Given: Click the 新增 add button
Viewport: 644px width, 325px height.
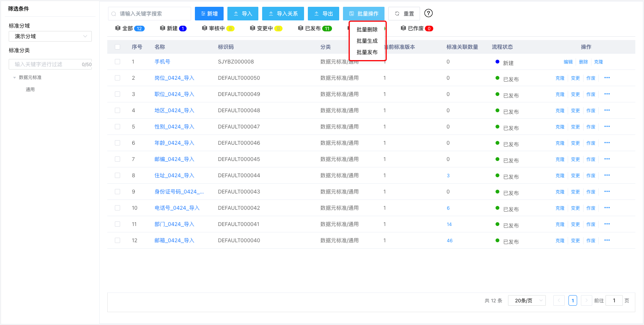Looking at the screenshot, I should pyautogui.click(x=209, y=14).
